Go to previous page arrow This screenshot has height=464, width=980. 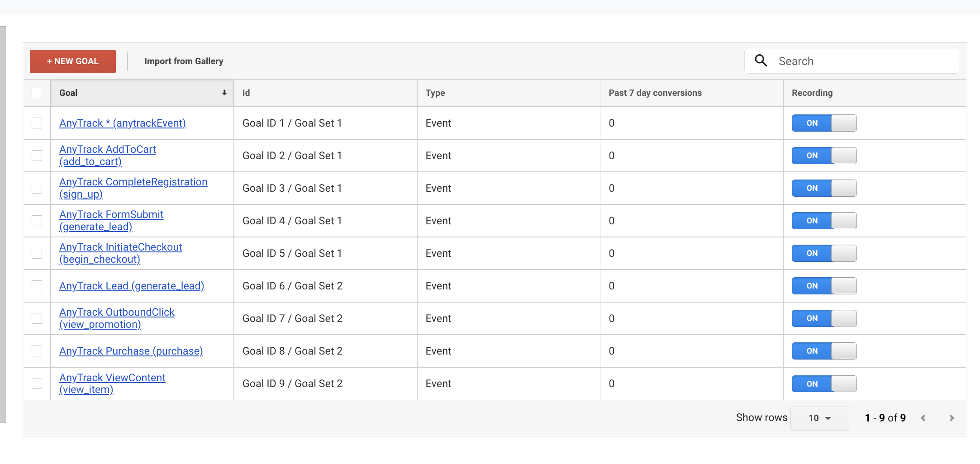[x=923, y=418]
